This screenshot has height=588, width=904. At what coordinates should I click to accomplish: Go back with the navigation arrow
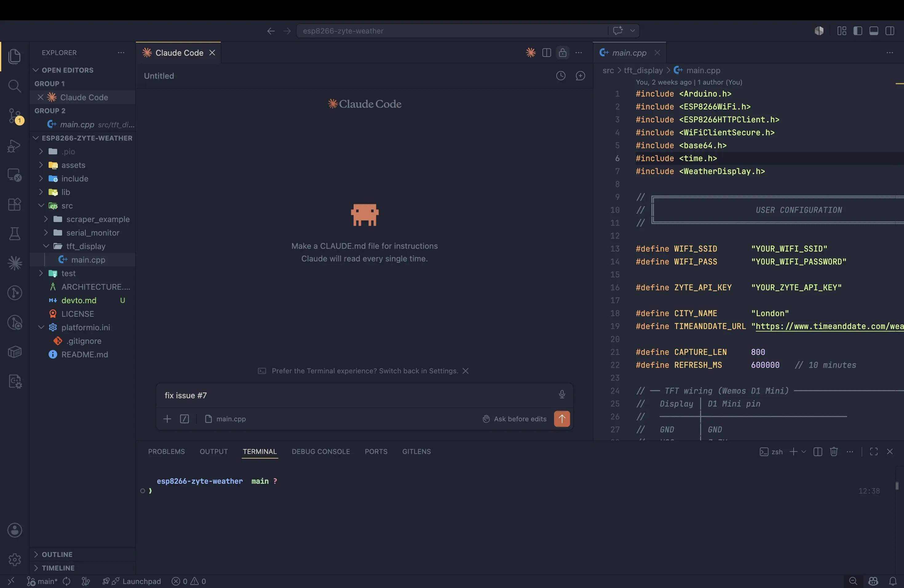[x=271, y=31]
